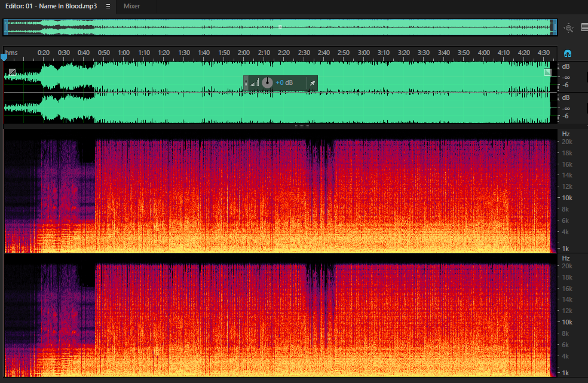Viewport: 588px width, 383px height.
Task: Click the 4k mark on the lower spectrogram scale
Action: click(x=565, y=356)
